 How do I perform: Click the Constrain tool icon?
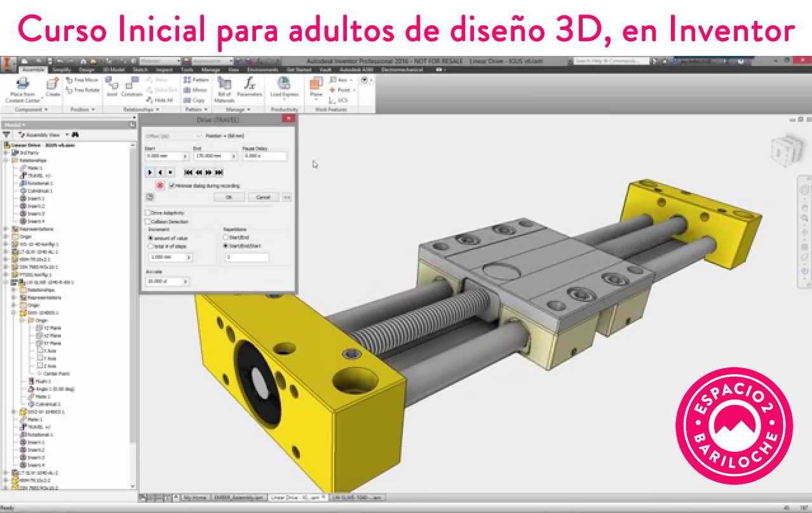click(132, 83)
